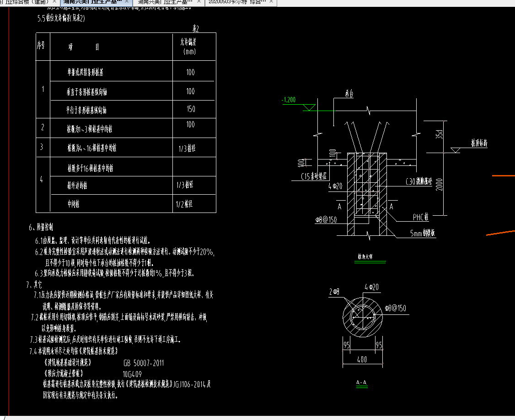Viewport: 515px width, 420px height.
Task: Click the PHC桩 label
Action: click(x=421, y=217)
